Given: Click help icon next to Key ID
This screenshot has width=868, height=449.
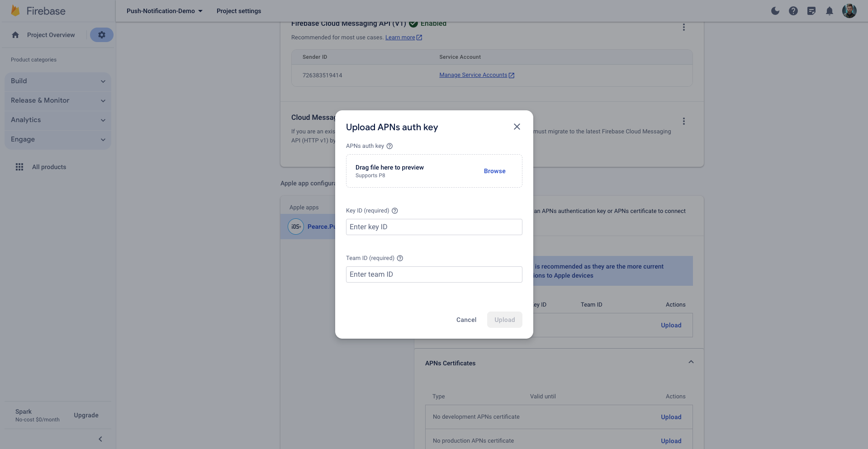Looking at the screenshot, I should point(395,211).
